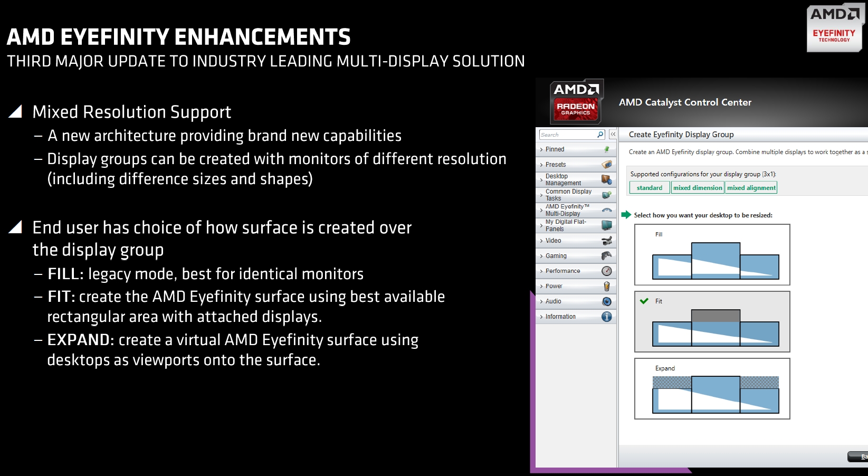Click the Fit layout preview diagram
The width and height of the screenshot is (868, 476).
716,328
